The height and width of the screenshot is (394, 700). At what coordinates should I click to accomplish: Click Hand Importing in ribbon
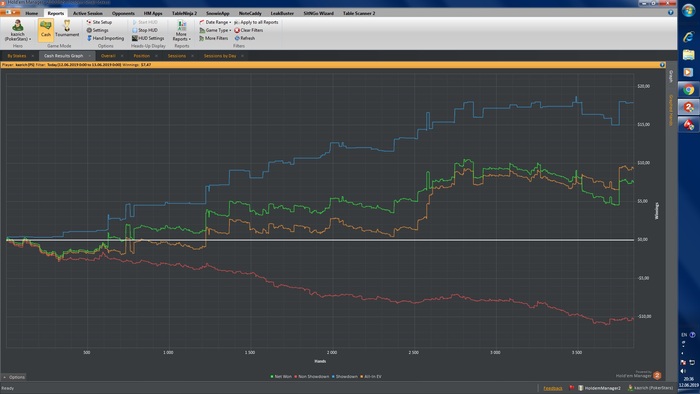[105, 38]
